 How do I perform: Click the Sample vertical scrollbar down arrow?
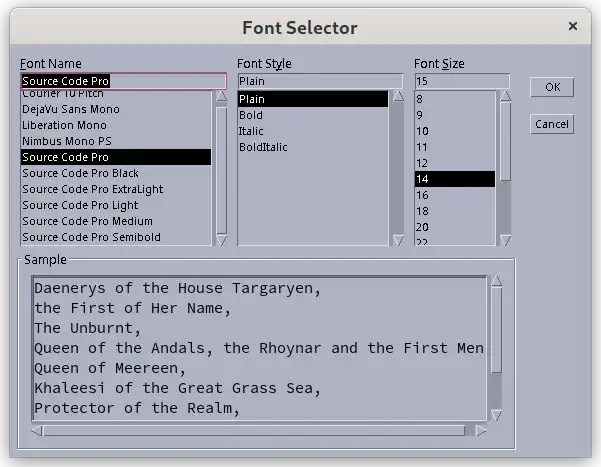tap(497, 415)
